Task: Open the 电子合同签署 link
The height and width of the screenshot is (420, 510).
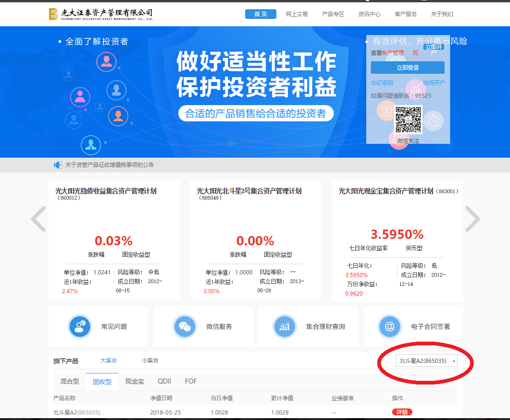Action: point(431,326)
